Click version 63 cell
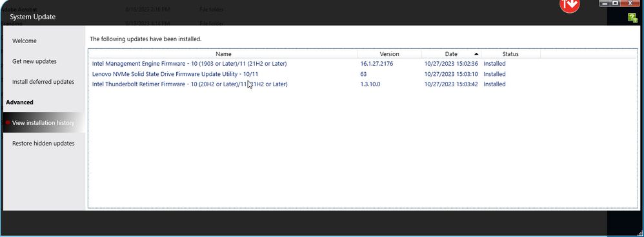This screenshot has height=237, width=644. point(363,74)
